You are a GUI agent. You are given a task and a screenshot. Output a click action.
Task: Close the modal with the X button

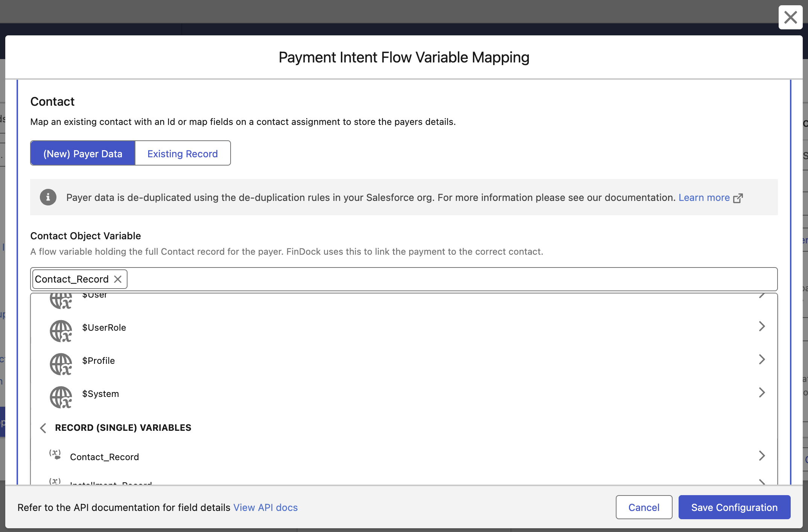pyautogui.click(x=790, y=17)
